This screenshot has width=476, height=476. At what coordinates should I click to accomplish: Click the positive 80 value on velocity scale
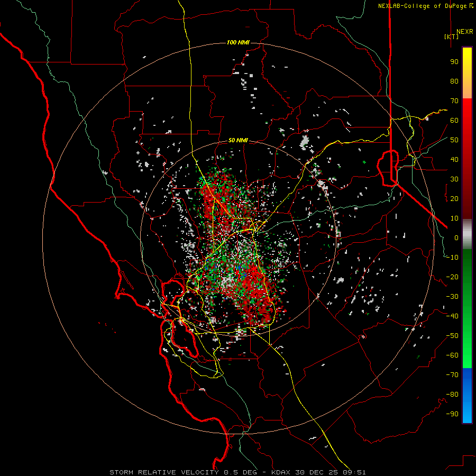click(x=454, y=81)
